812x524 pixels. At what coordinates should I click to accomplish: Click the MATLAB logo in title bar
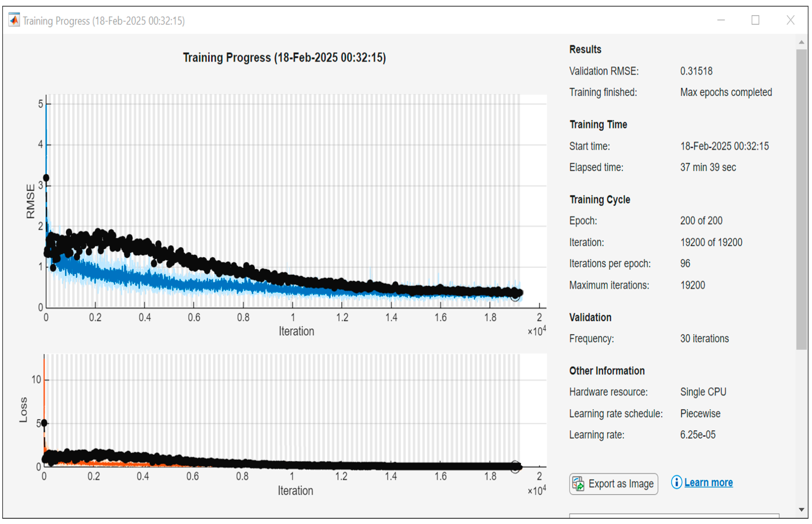(14, 20)
